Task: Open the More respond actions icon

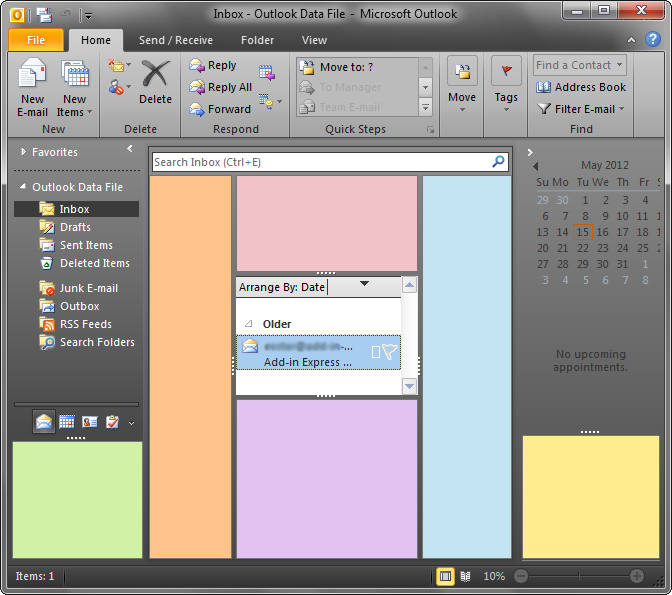Action: click(270, 101)
